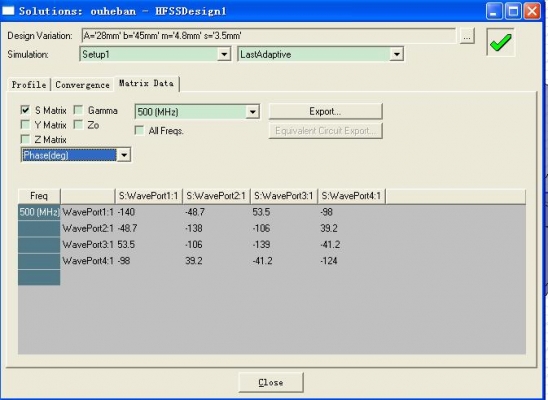Image resolution: width=548 pixels, height=400 pixels.
Task: Tick the Gamma checkbox
Action: (x=78, y=110)
